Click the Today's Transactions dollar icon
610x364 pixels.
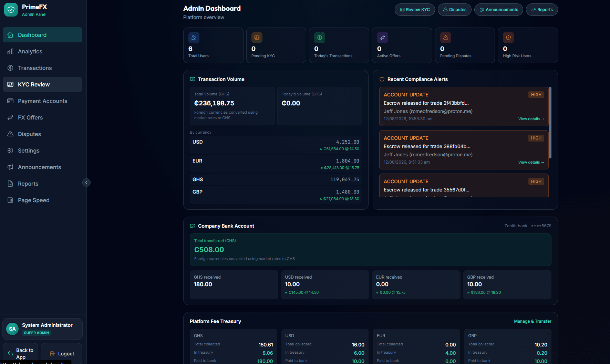click(x=320, y=38)
